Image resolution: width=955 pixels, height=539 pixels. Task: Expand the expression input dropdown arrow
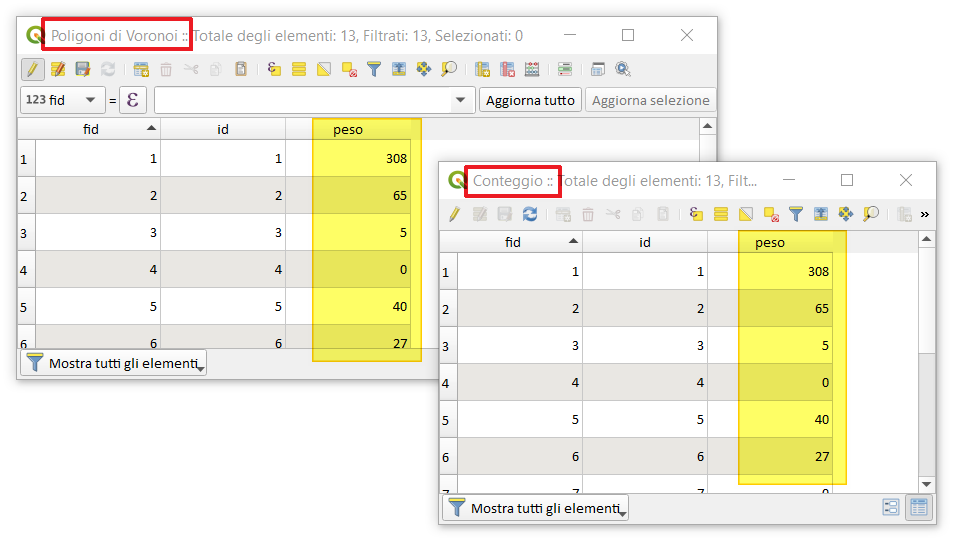click(x=460, y=100)
